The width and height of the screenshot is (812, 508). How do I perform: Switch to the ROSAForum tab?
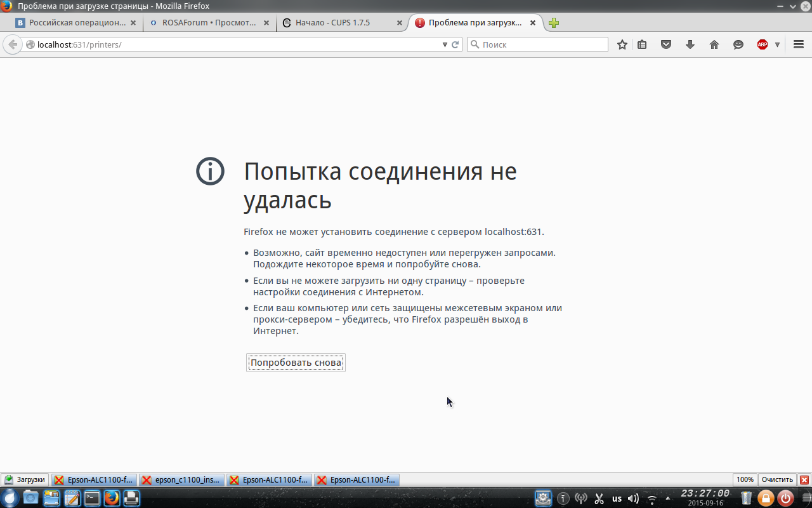click(x=209, y=23)
